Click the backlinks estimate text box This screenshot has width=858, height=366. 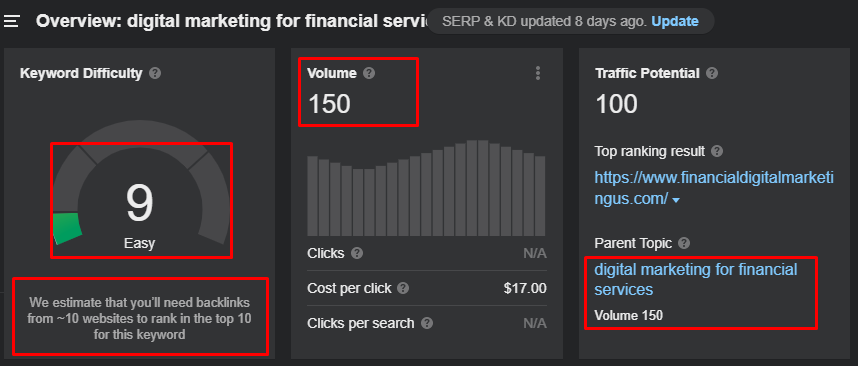[x=140, y=318]
